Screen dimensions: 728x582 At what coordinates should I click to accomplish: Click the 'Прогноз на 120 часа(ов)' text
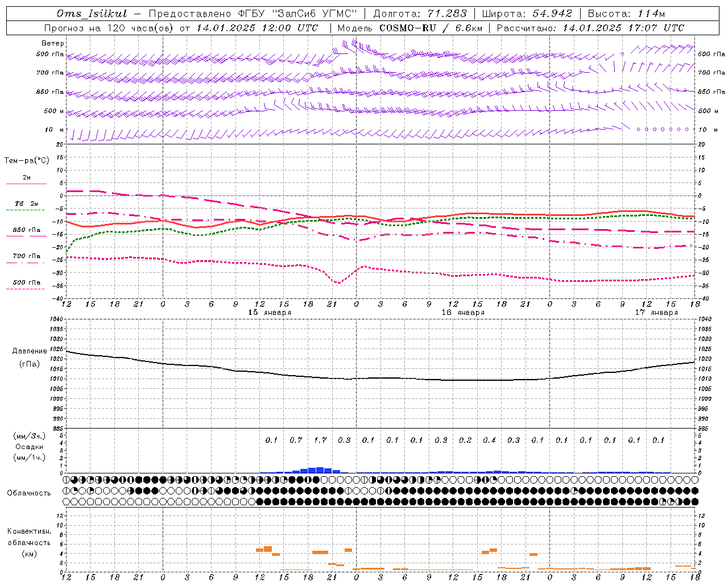tap(109, 28)
